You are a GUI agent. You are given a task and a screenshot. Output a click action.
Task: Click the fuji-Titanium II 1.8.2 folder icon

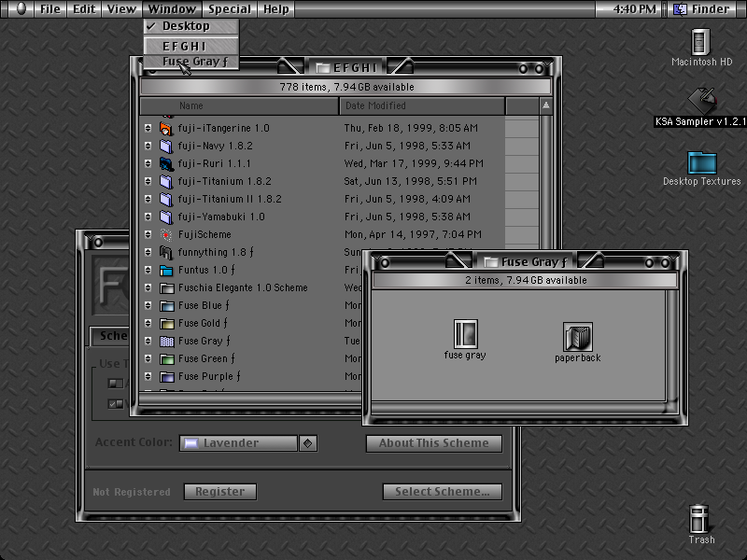click(x=166, y=199)
